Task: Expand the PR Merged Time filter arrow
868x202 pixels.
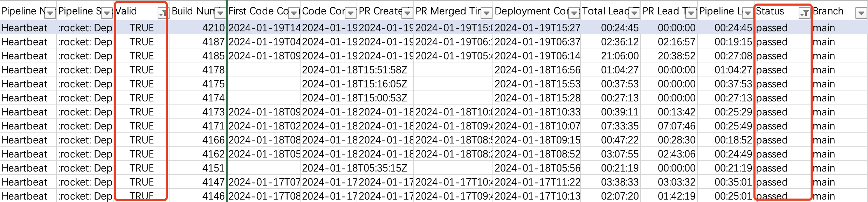Action: point(487,13)
